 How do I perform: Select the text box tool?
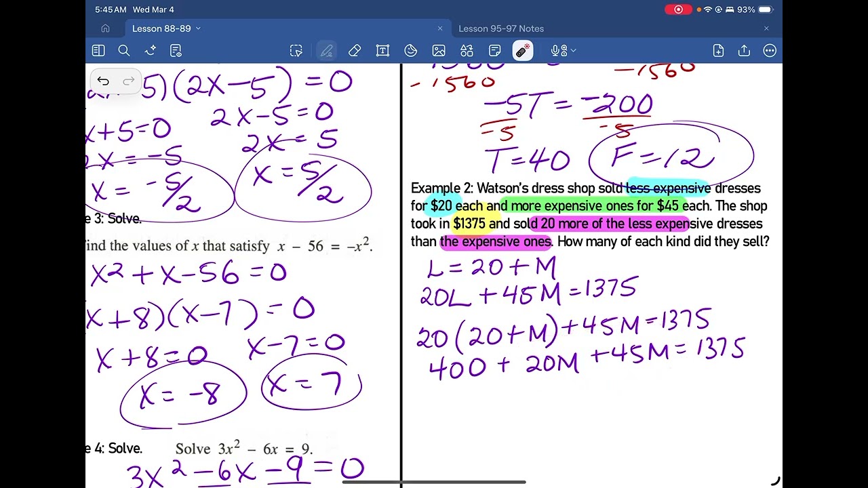tap(382, 51)
